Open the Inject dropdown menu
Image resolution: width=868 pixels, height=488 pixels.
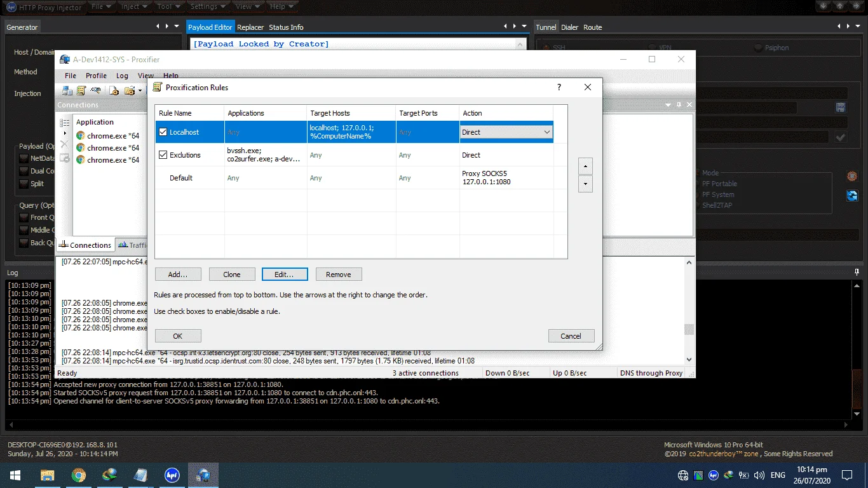point(134,6)
